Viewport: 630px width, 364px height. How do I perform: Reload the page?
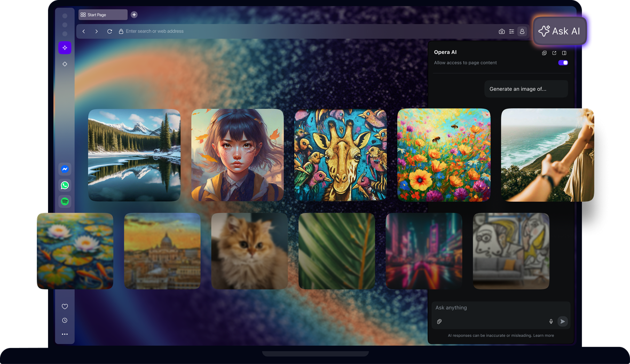point(109,31)
